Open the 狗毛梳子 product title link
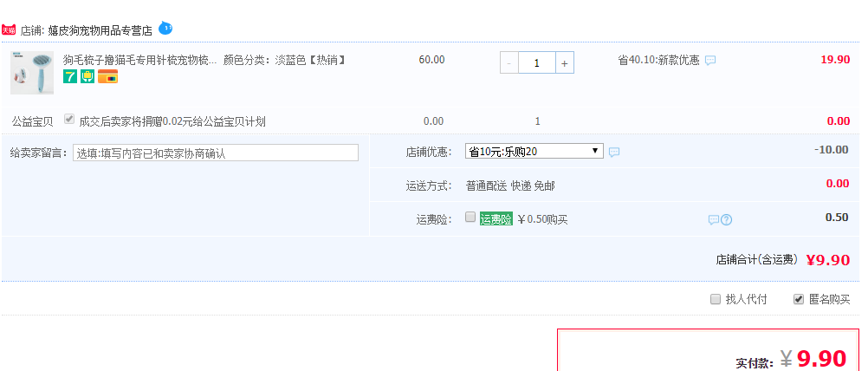Screen dimensions: 868x371 coord(140,60)
